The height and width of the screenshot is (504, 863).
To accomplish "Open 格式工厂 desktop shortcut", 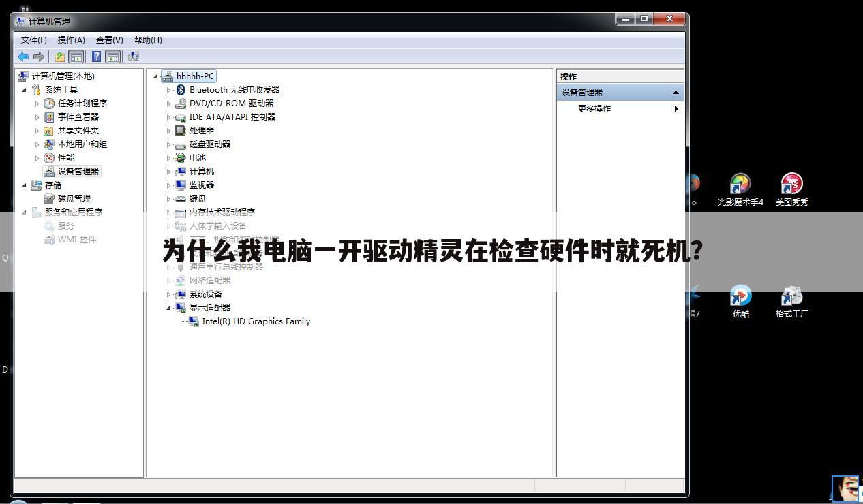I will coord(791,296).
